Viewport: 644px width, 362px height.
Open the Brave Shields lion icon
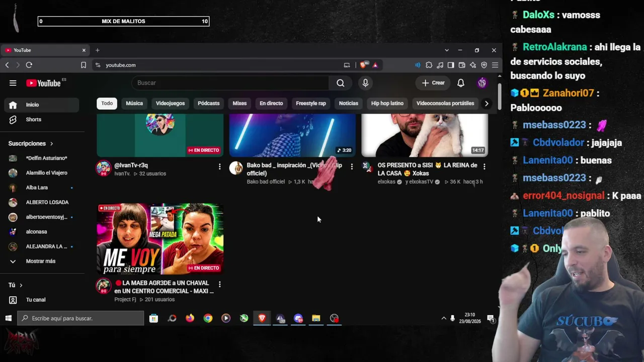pos(363,65)
